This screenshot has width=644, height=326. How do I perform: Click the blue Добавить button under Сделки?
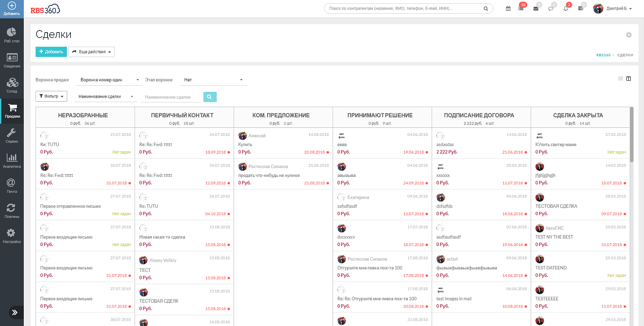coord(51,52)
